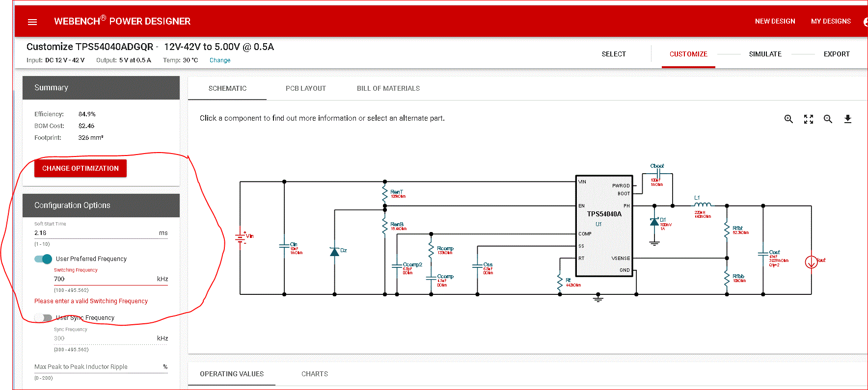This screenshot has height=390, width=868.
Task: Go to the Export step
Action: (x=837, y=54)
